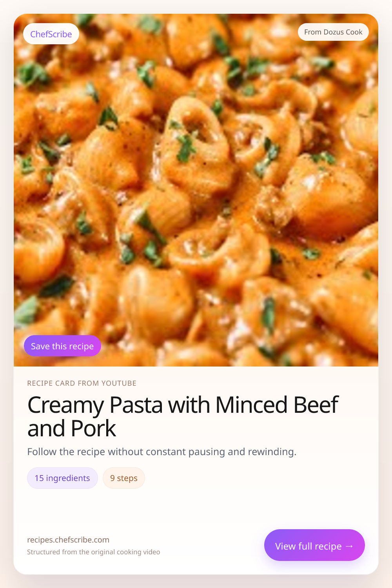Click the number 15 in the ingredients chip
Screen dimensions: 392x588
pyautogui.click(x=39, y=478)
